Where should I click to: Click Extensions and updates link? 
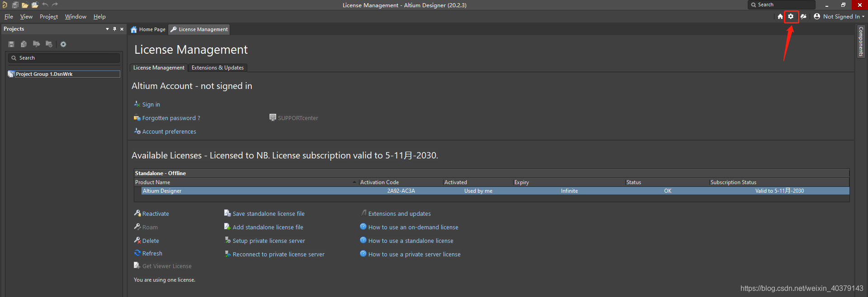pos(400,213)
